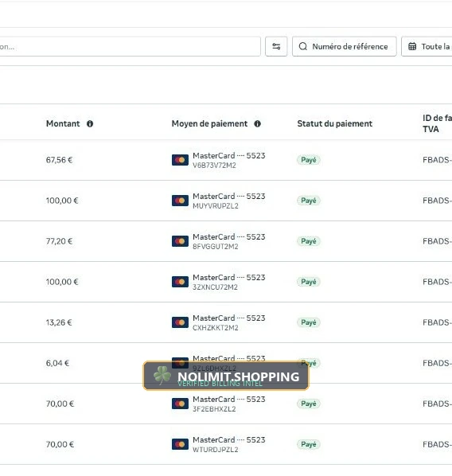Viewport: 452px width, 476px height.
Task: Click the FBADS invoice ID in the 13,26 € row
Action: [x=437, y=322]
